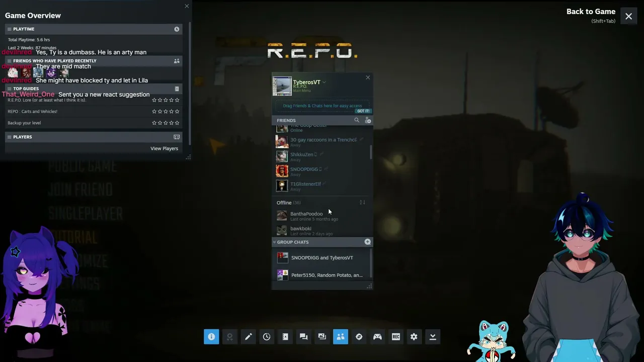This screenshot has width=644, height=362.
Task: Select friend ShikkuZen in the friends list
Action: [322, 156]
